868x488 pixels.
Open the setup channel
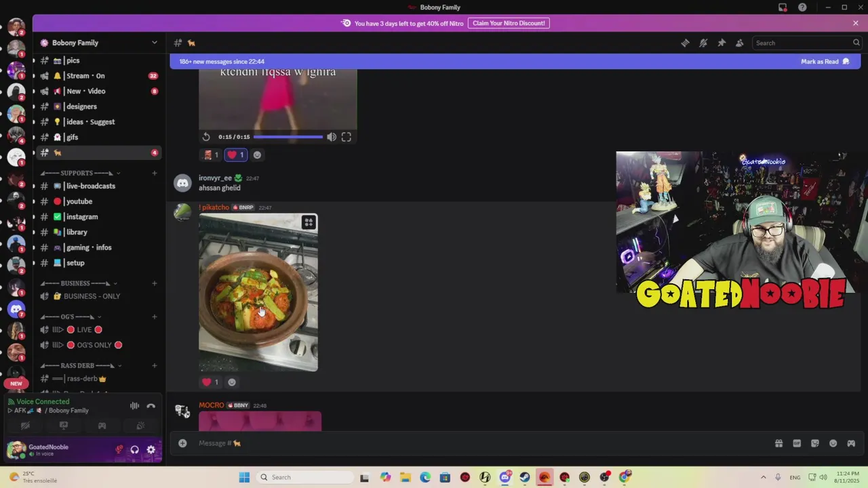coord(98,263)
